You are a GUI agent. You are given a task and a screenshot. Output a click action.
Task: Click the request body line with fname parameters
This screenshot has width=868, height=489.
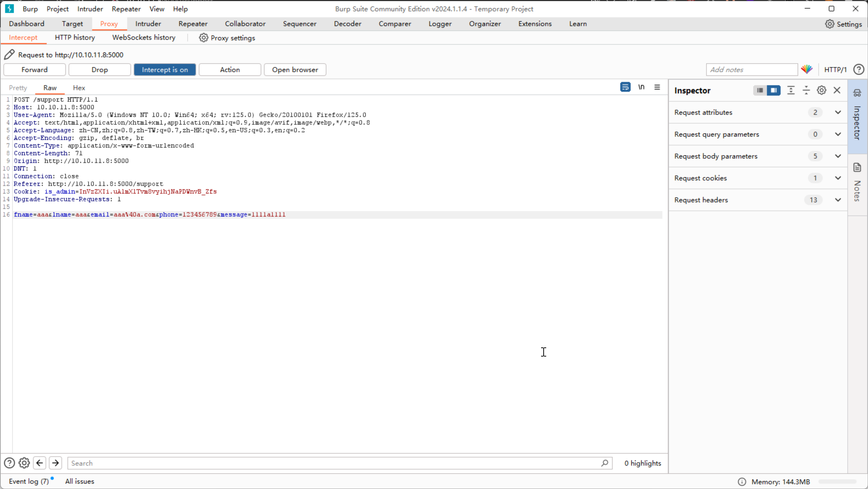click(x=337, y=215)
